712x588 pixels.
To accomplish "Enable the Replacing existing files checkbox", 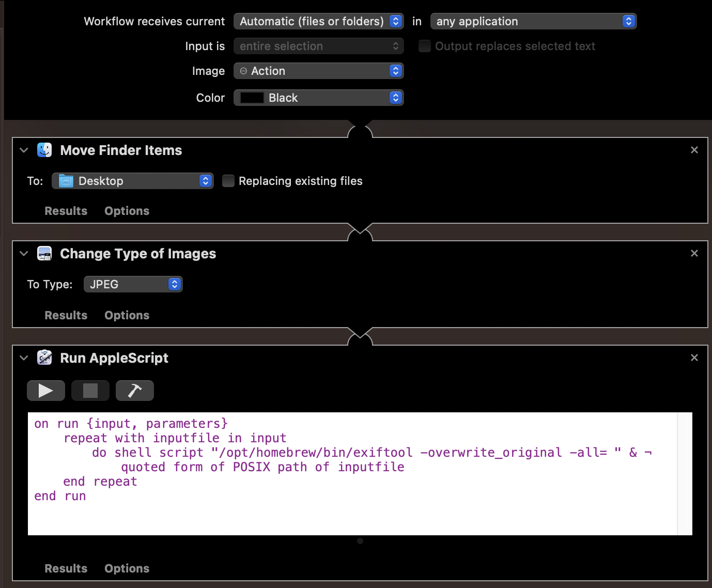I will click(x=228, y=181).
